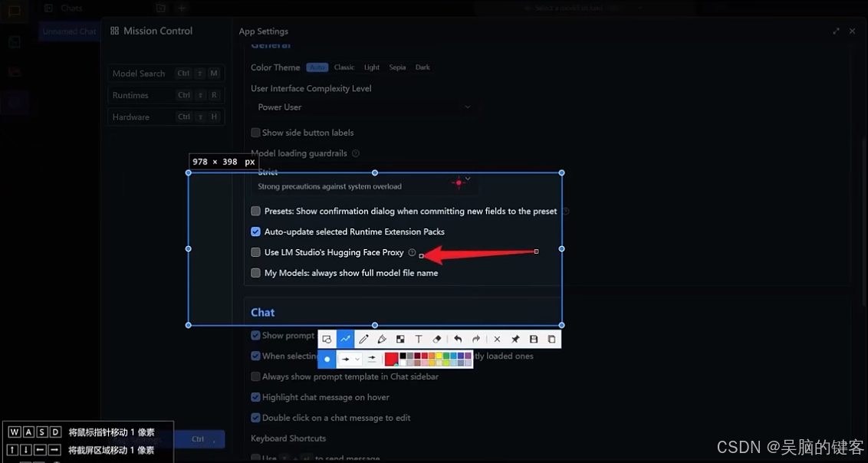Open the Select a model to load dropdown
This screenshot has height=463, width=868.
pyautogui.click(x=584, y=8)
